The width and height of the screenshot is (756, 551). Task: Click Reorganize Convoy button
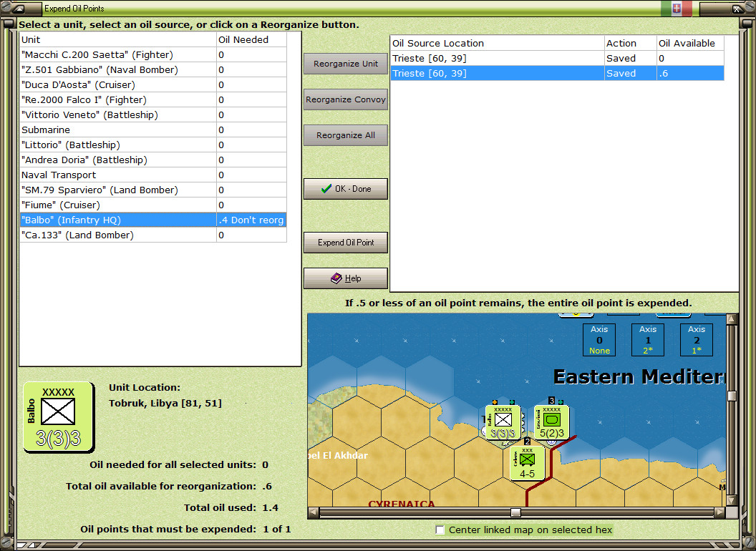tap(346, 99)
